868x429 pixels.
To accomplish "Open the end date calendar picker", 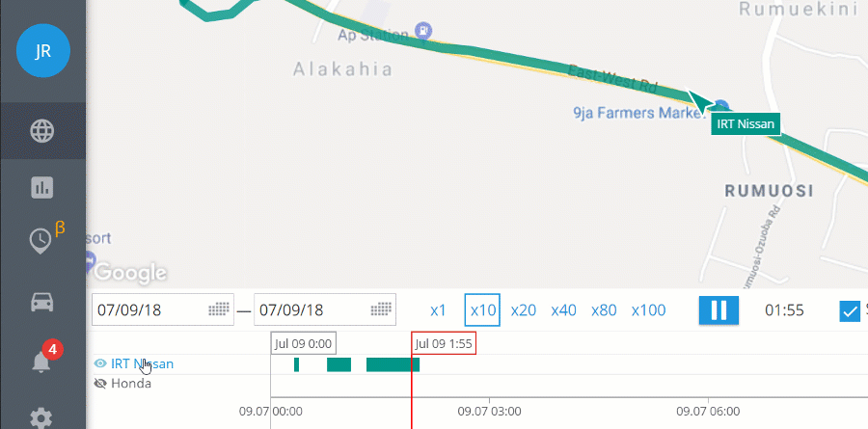I will pos(382,310).
